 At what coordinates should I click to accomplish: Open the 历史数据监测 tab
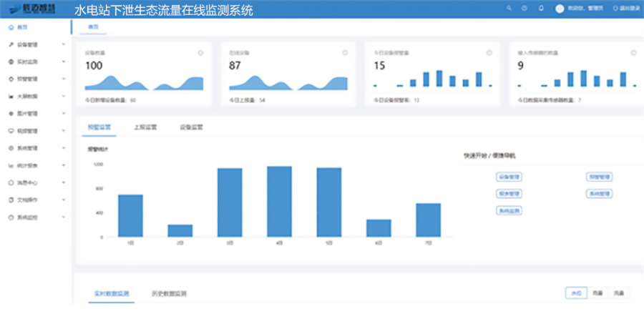click(169, 294)
